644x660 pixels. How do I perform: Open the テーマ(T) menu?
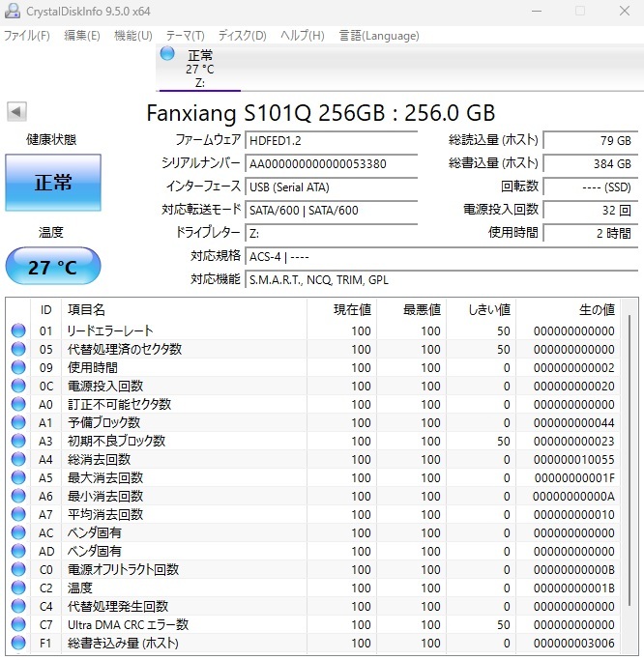(x=185, y=36)
